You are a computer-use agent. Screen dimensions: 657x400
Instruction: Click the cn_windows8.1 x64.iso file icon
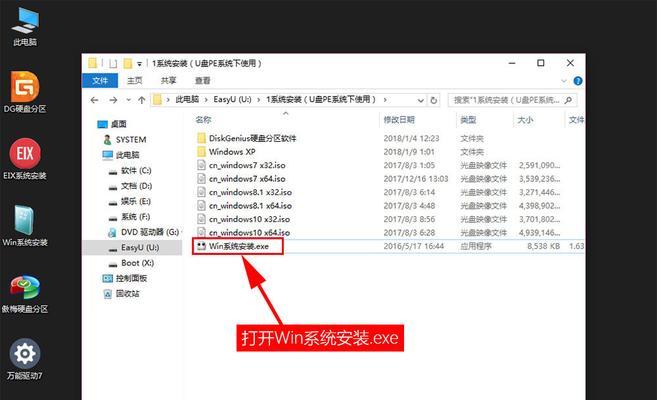coord(202,206)
